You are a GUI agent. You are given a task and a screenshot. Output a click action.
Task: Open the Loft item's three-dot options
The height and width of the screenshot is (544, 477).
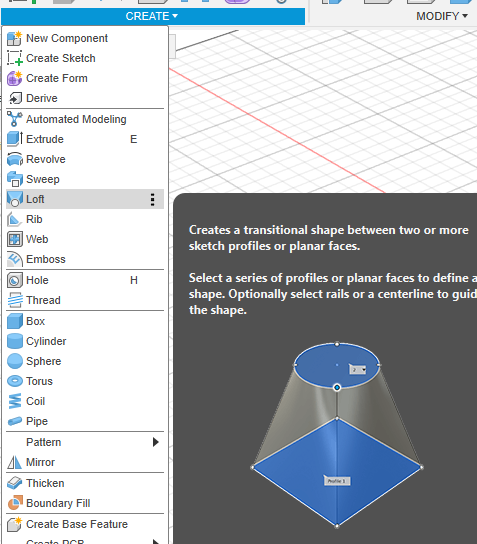click(x=152, y=199)
